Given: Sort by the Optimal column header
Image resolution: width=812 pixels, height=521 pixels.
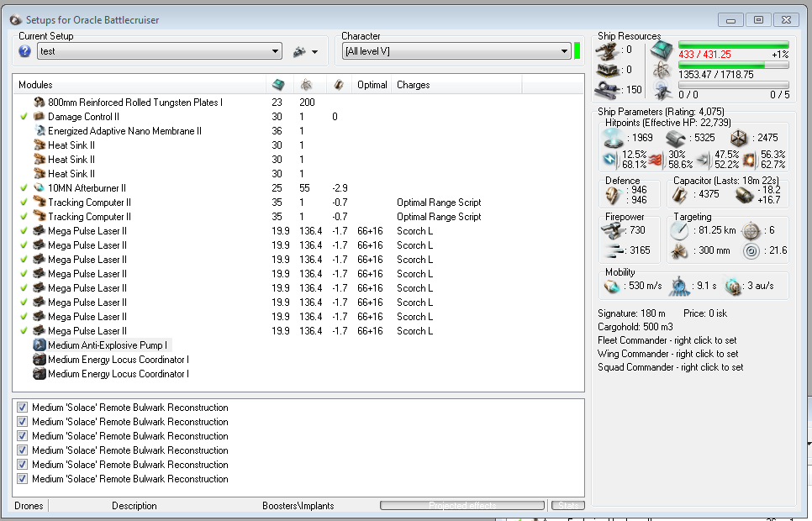Looking at the screenshot, I should [x=372, y=85].
